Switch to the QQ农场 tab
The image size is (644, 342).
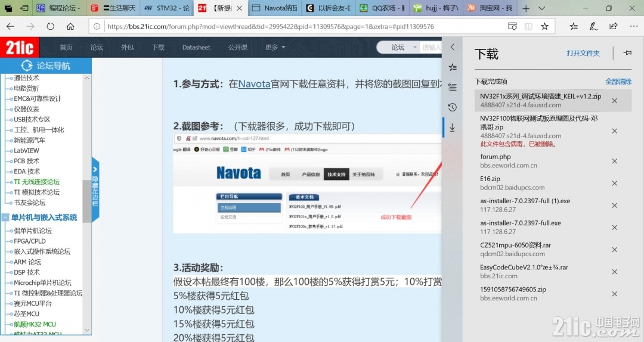point(383,8)
